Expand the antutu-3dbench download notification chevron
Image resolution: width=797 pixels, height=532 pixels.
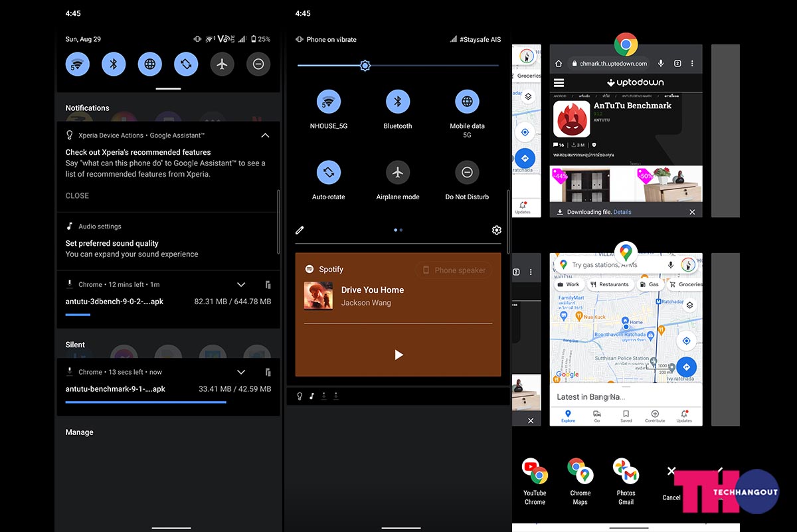click(x=241, y=284)
